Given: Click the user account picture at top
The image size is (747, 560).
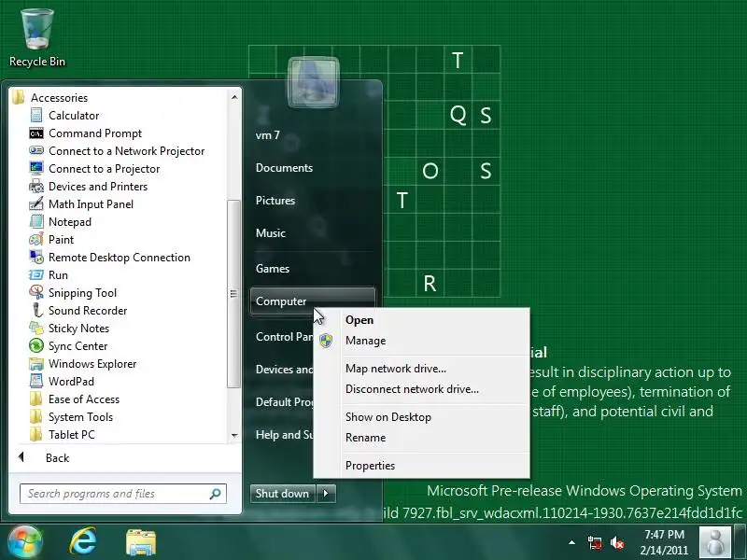Looking at the screenshot, I should (x=314, y=82).
